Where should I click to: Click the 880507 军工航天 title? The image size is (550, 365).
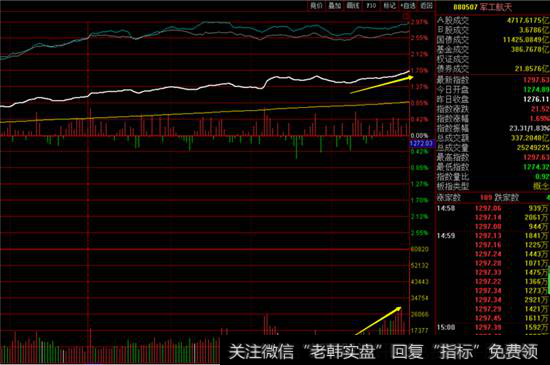pos(482,7)
